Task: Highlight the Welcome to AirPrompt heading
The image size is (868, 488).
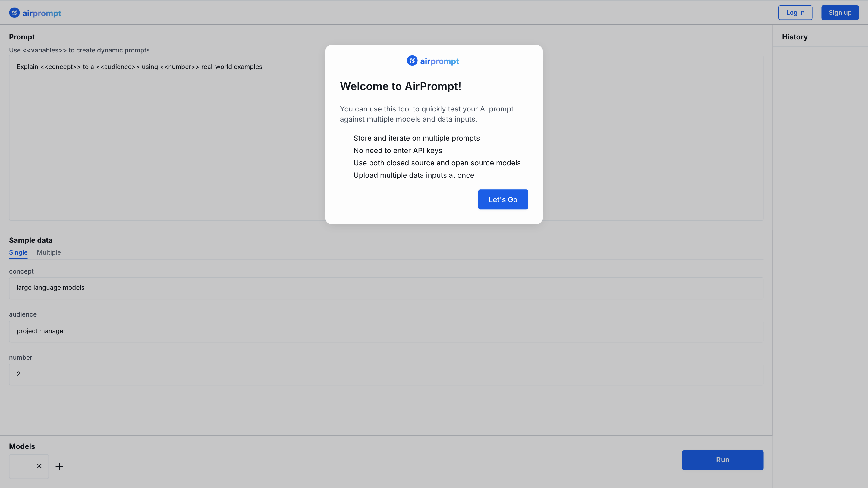Action: pyautogui.click(x=400, y=86)
